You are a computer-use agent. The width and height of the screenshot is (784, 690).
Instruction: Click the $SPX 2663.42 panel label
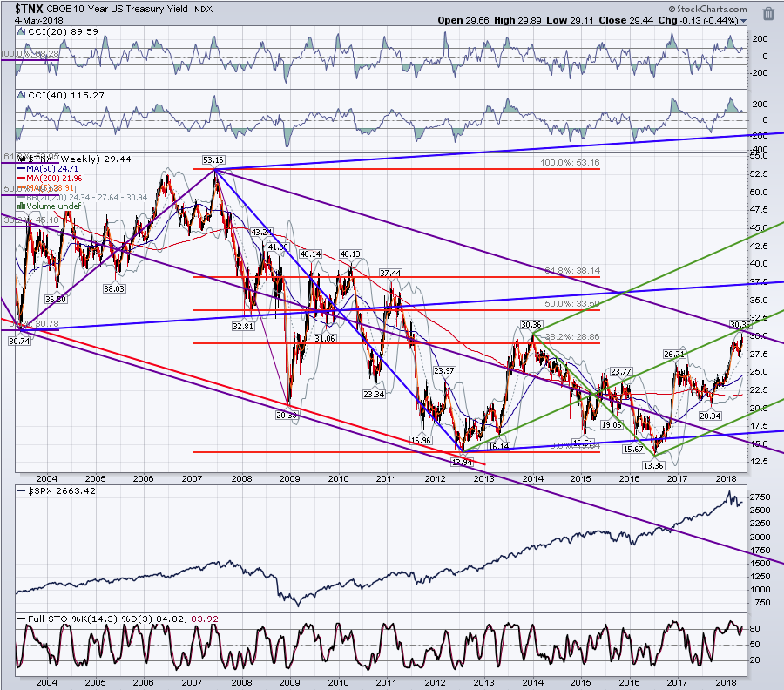[62, 491]
